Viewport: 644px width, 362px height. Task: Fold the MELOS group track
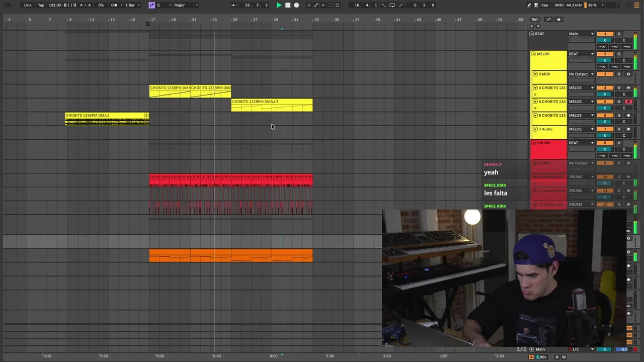coord(534,54)
